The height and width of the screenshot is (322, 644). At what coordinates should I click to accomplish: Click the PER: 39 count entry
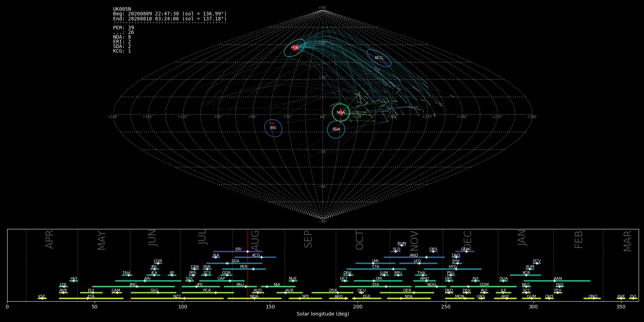tap(123, 28)
